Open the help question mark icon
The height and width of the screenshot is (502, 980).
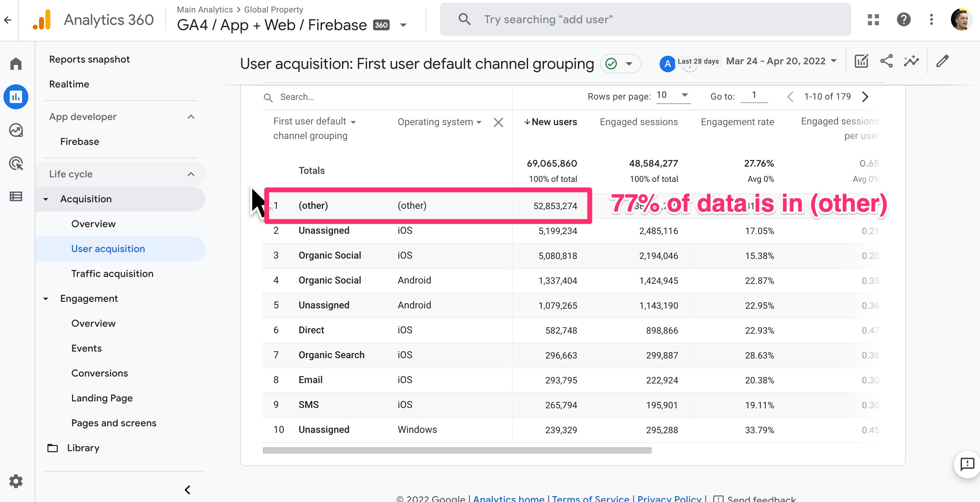(x=904, y=19)
